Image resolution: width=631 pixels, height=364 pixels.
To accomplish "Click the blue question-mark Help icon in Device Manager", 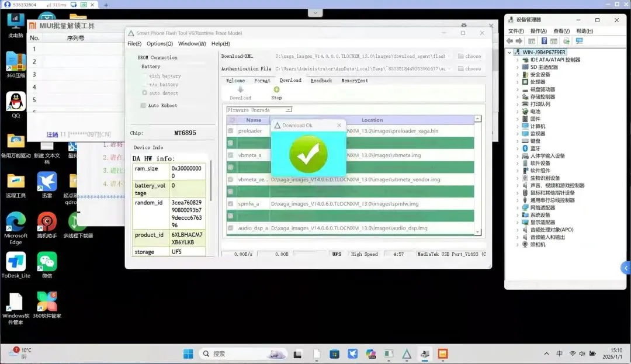I will coord(544,41).
